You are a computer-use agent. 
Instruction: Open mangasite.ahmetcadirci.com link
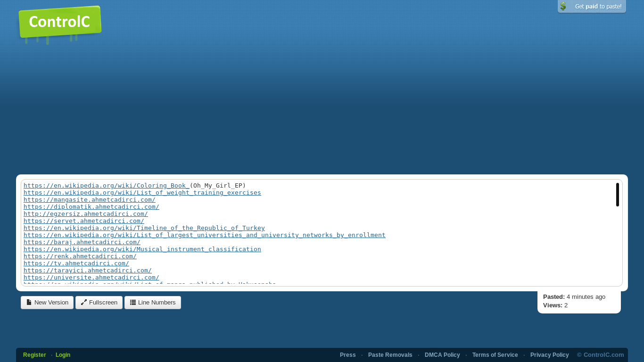tap(90, 200)
